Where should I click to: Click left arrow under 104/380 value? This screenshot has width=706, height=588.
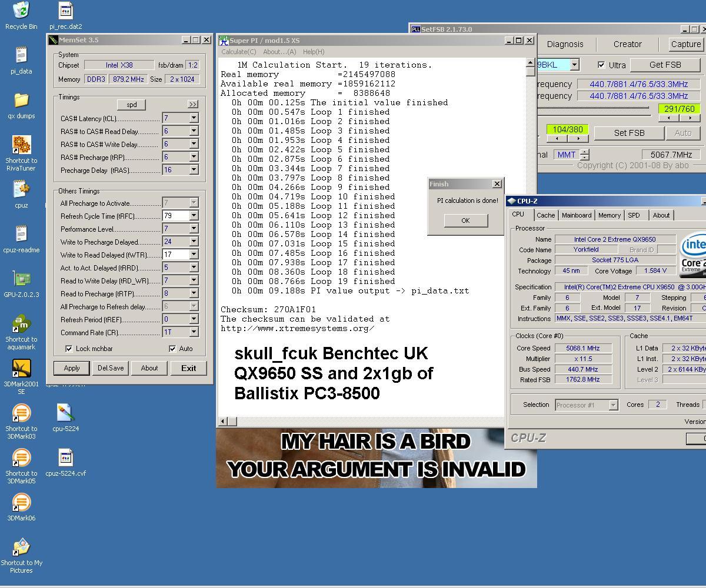pos(557,139)
